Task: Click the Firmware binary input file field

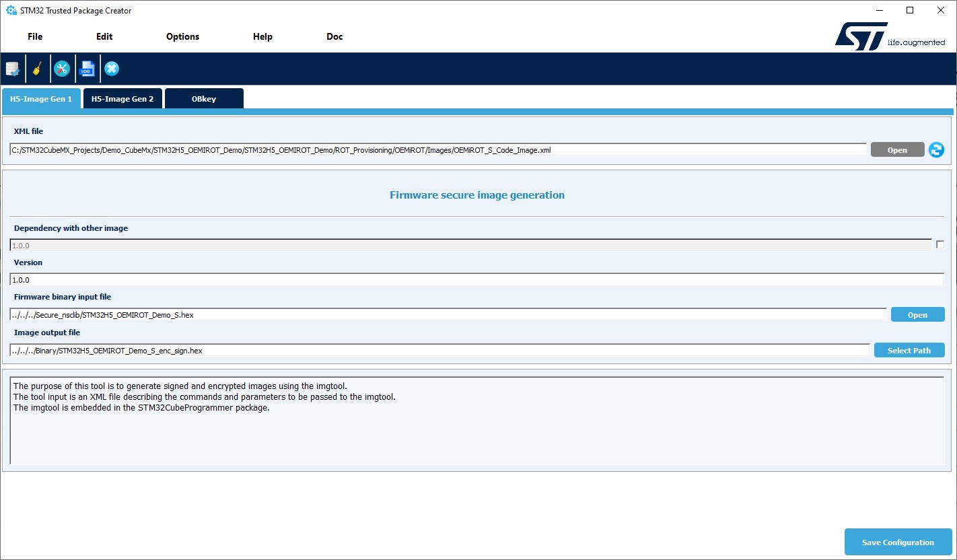Action: (448, 315)
